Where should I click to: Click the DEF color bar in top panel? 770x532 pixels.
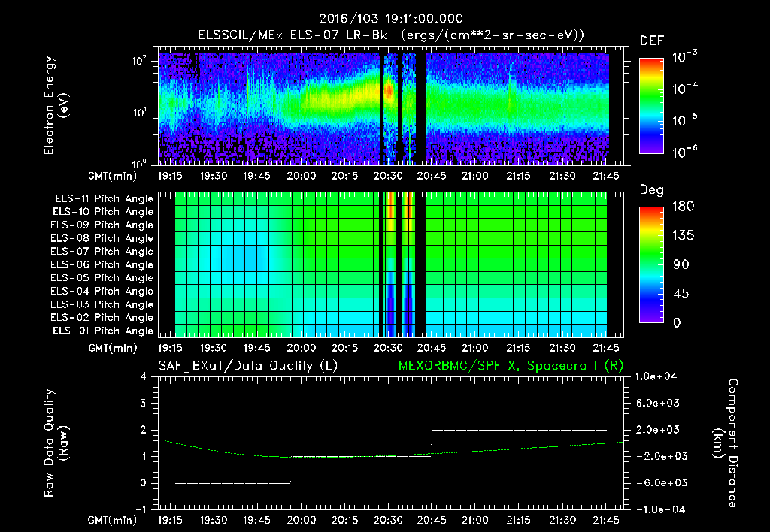(651, 106)
